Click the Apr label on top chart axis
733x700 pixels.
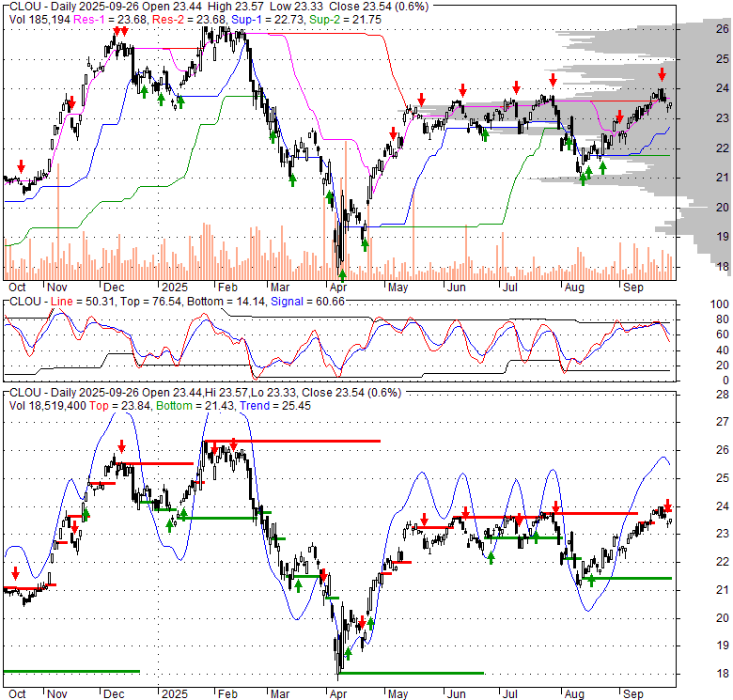click(x=338, y=288)
